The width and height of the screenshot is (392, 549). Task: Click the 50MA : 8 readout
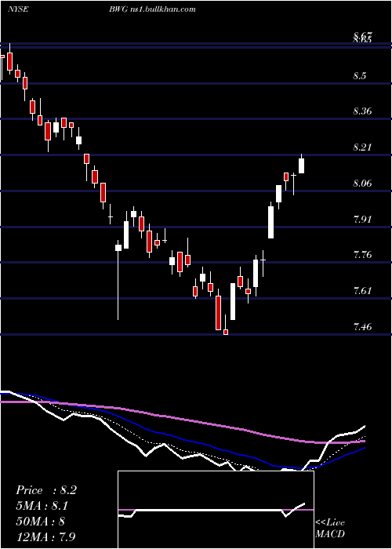coord(40,521)
